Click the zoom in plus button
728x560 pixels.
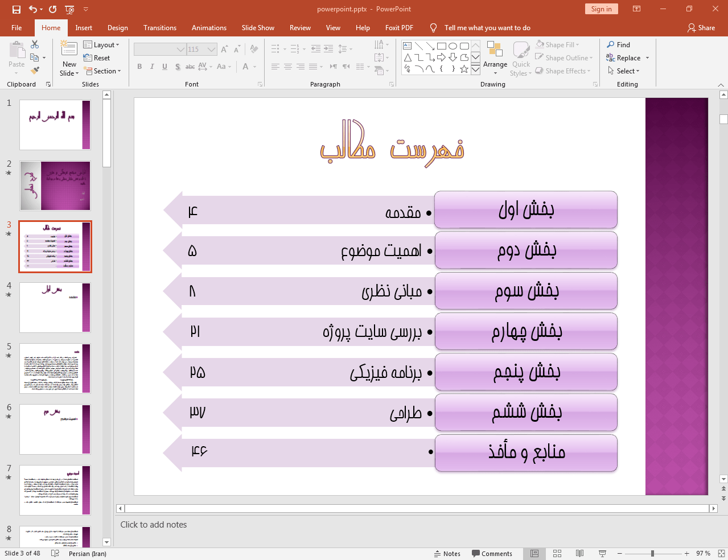[x=686, y=553]
